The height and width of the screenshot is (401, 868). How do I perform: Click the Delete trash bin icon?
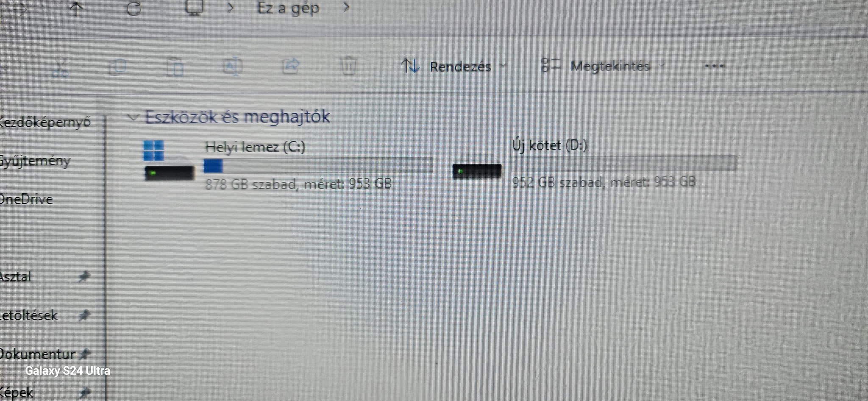348,66
